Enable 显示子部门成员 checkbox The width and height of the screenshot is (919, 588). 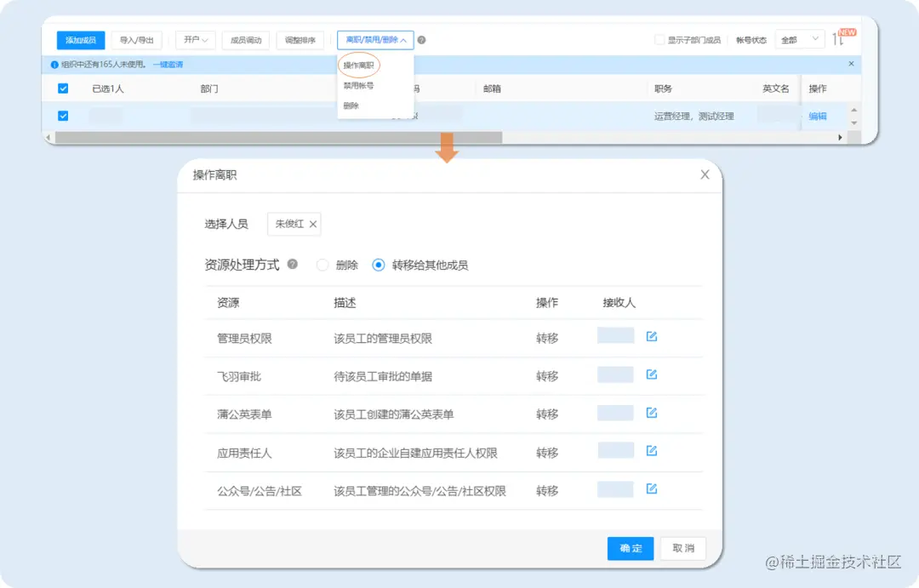pyautogui.click(x=659, y=40)
